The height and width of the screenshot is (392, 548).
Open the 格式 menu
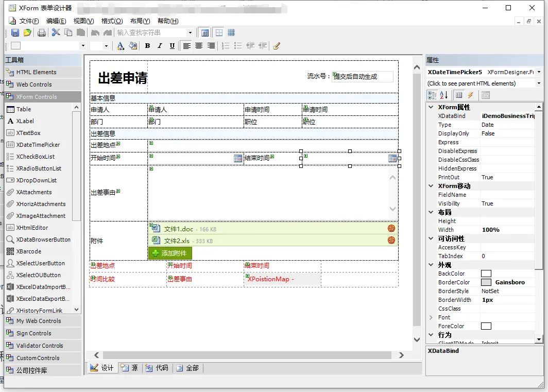tap(112, 21)
